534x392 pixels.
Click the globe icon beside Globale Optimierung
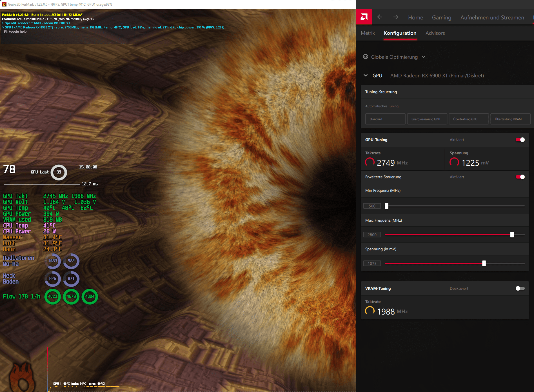[x=366, y=57]
